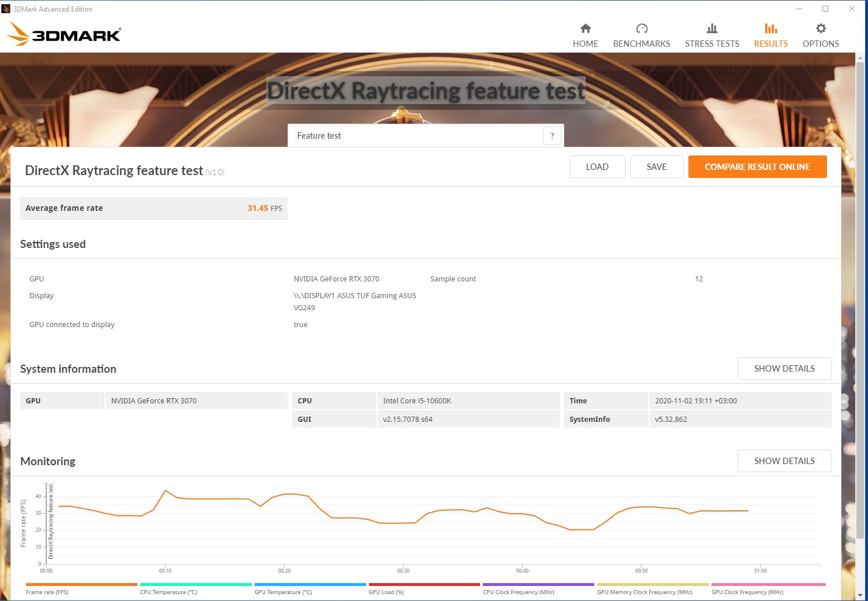Toggle the CPU Temperature legend series
Screen dimensions: 868x601
(x=168, y=592)
